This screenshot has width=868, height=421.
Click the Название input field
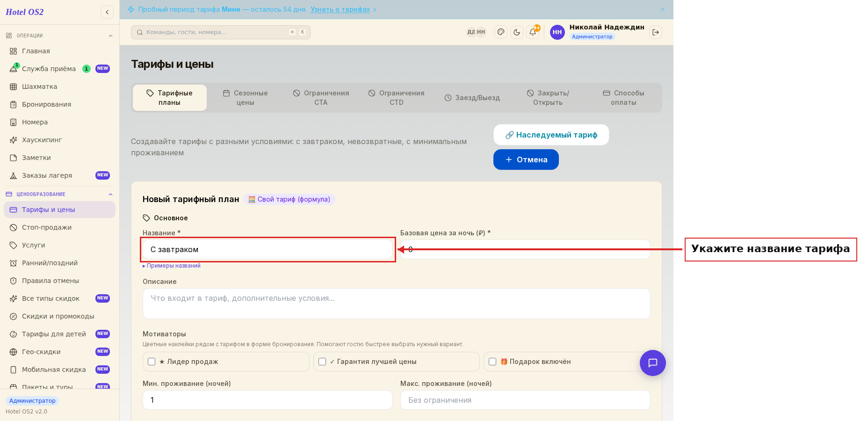point(268,249)
